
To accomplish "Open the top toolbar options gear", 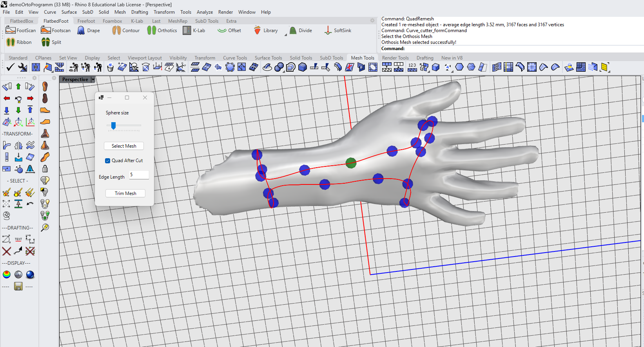I will point(372,20).
